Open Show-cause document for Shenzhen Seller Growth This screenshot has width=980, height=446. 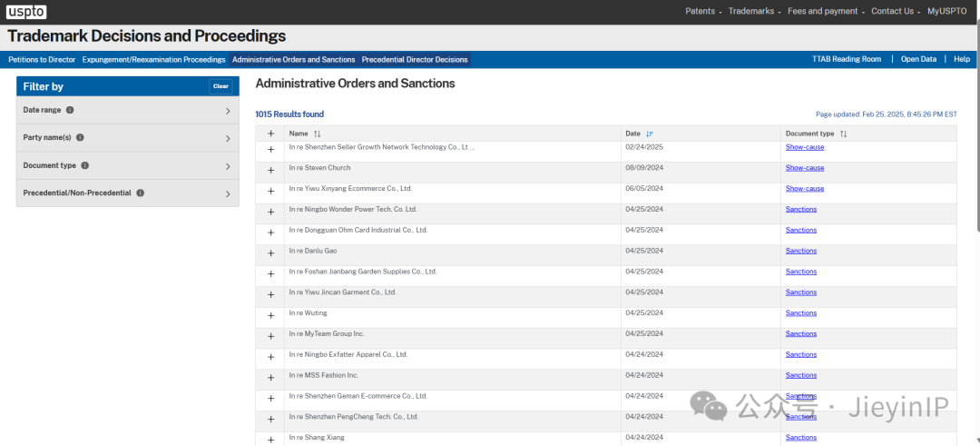click(x=804, y=147)
